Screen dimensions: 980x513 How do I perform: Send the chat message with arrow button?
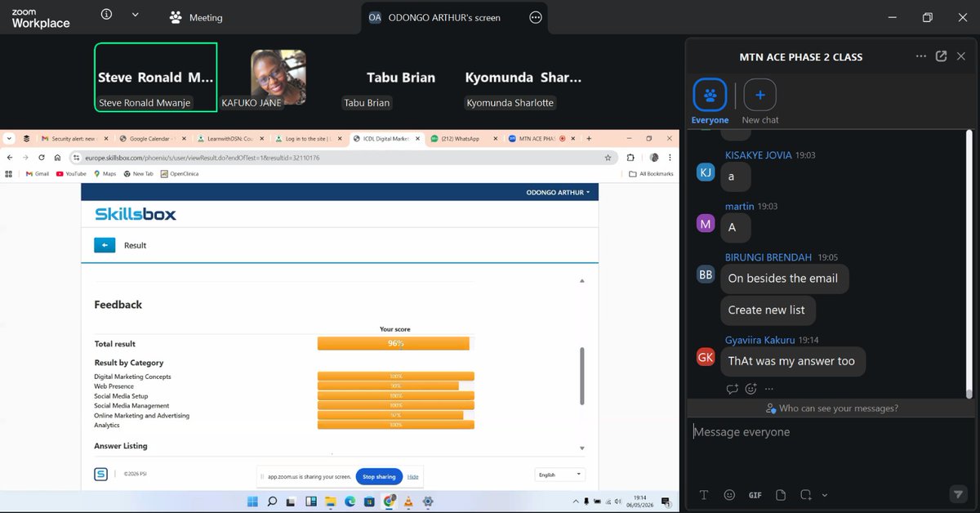(959, 494)
